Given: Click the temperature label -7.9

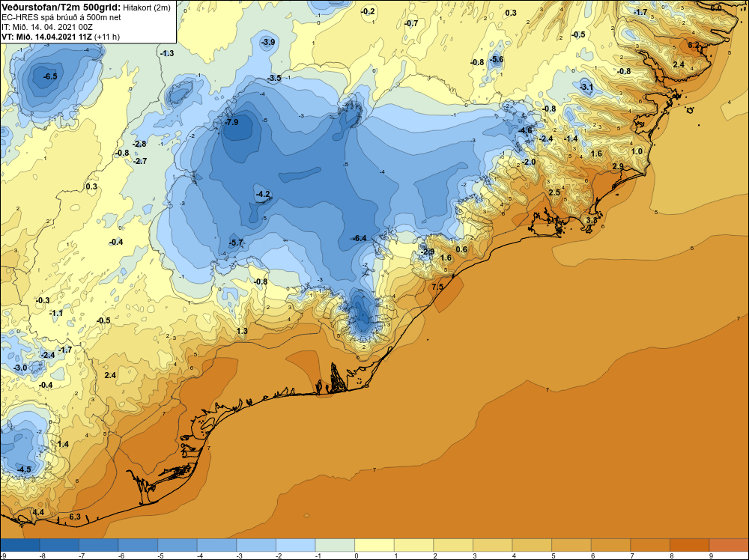Looking at the screenshot, I should tap(231, 122).
